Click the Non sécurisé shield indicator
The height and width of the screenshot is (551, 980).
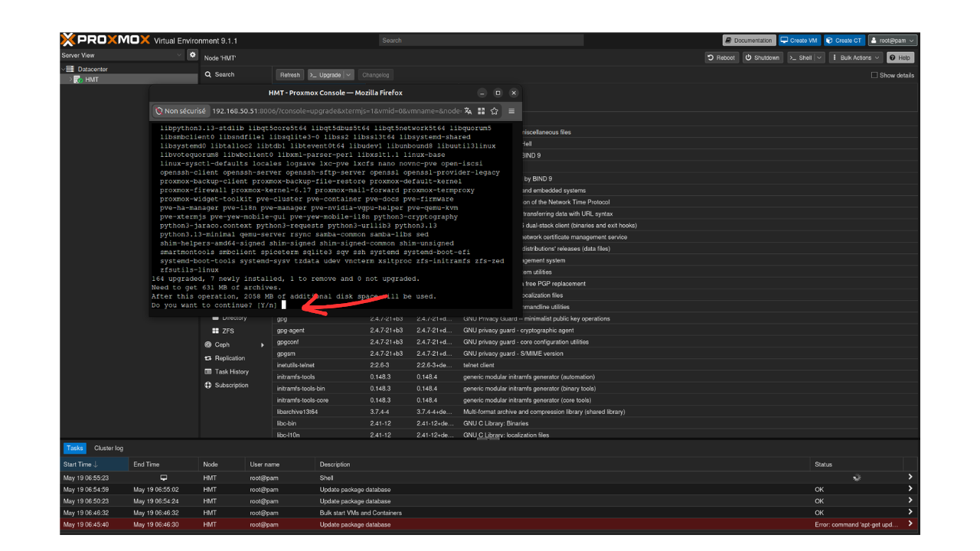point(181,111)
